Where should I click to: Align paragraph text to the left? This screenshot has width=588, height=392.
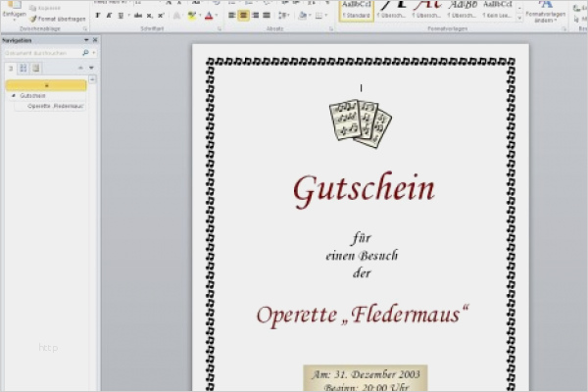point(232,16)
